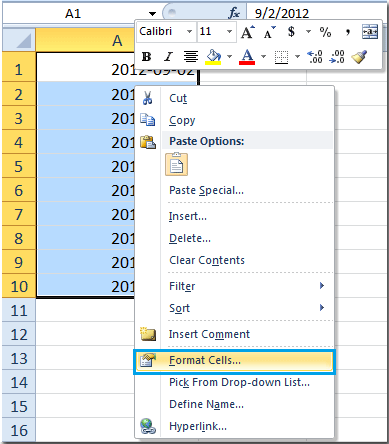Expand the Name Box dropdown arrow
This screenshot has height=444, width=389.
[x=152, y=14]
